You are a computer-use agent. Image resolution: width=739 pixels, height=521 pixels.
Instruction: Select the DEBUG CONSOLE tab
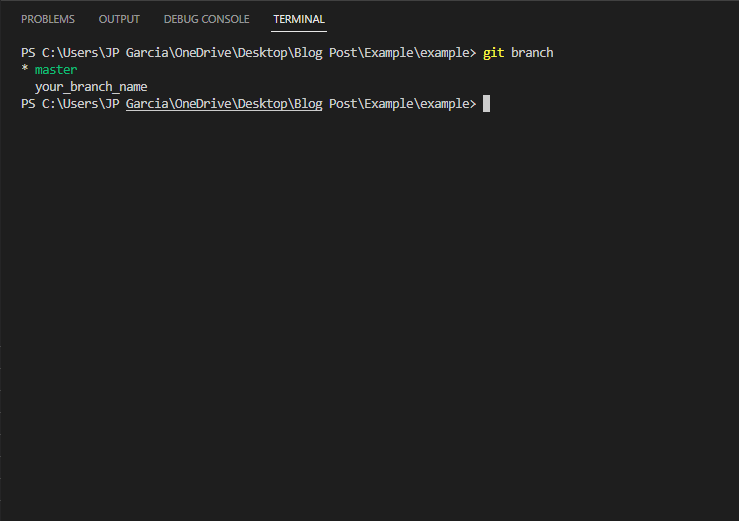click(206, 19)
